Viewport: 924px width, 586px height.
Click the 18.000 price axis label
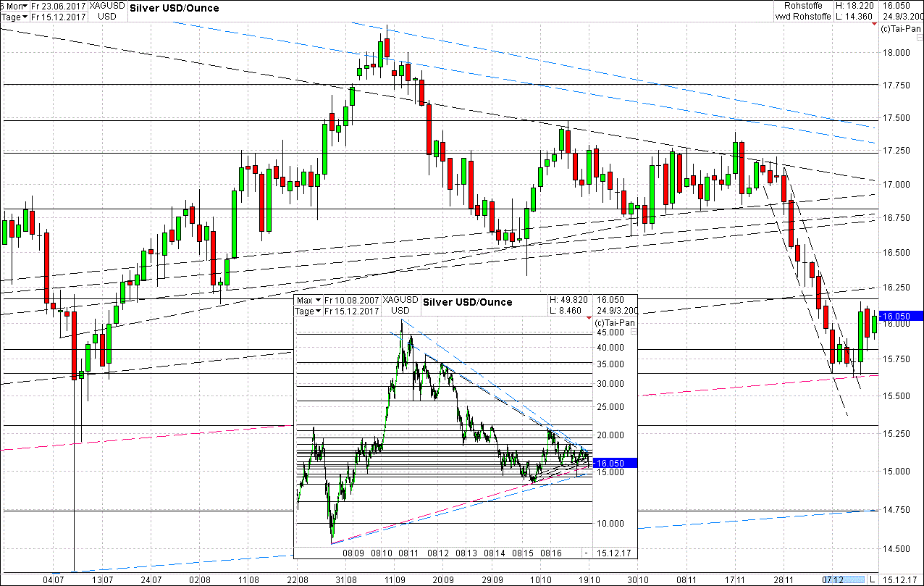pyautogui.click(x=896, y=52)
